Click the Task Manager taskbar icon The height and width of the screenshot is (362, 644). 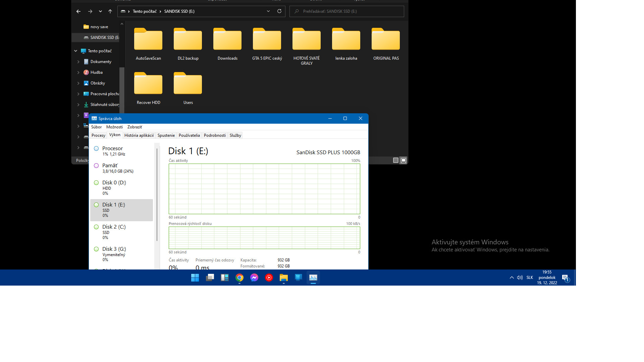tap(313, 278)
